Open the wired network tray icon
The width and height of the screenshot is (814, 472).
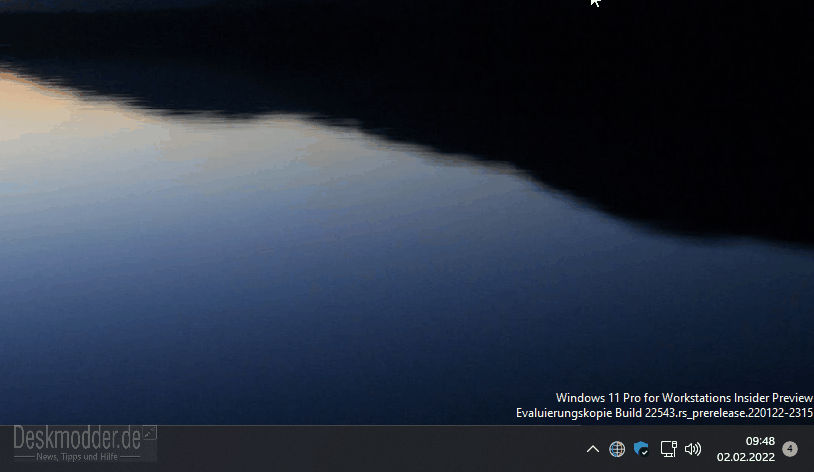point(668,449)
